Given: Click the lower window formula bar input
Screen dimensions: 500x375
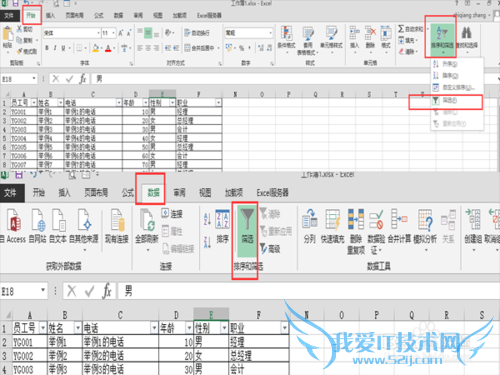Looking at the screenshot, I should pyautogui.click(x=308, y=291).
